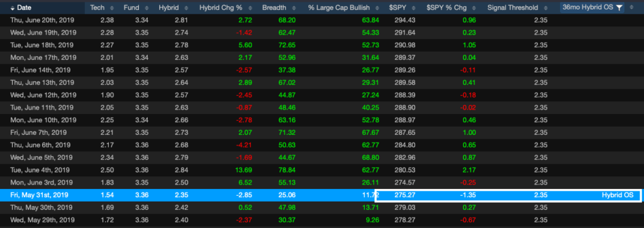644x228 pixels.
Task: Select the Thu, May 30th, 2019 row
Action: 322,207
